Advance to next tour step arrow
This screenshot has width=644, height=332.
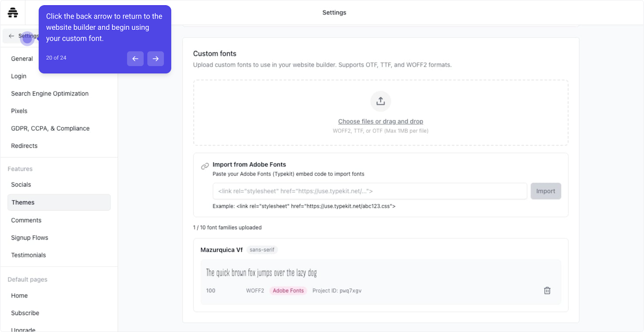tap(155, 59)
